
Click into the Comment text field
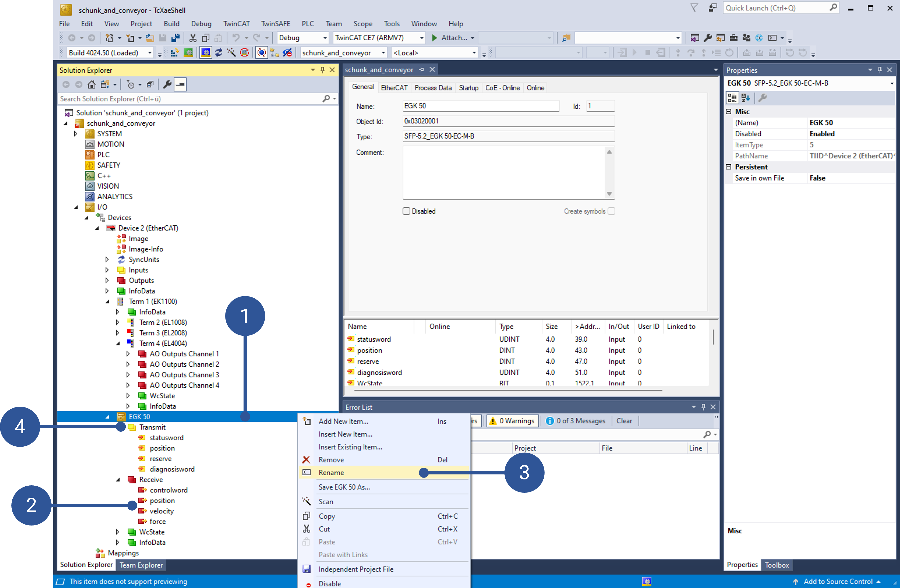point(503,172)
